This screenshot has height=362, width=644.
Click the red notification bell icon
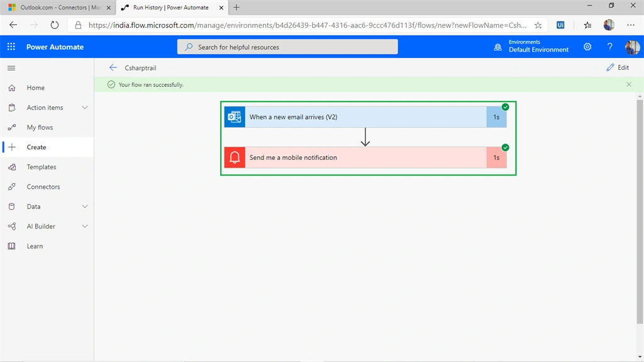pos(235,157)
